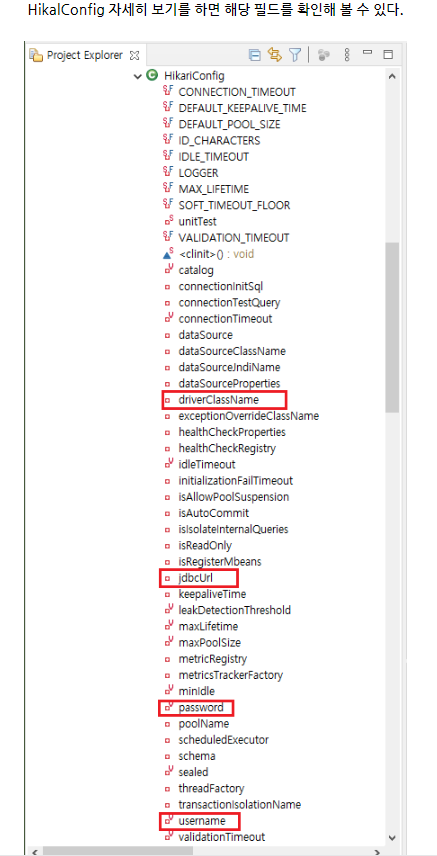Select the VALIDATION_TIMEOUT constant
Image resolution: width=437 pixels, height=856 pixels.
click(x=234, y=238)
